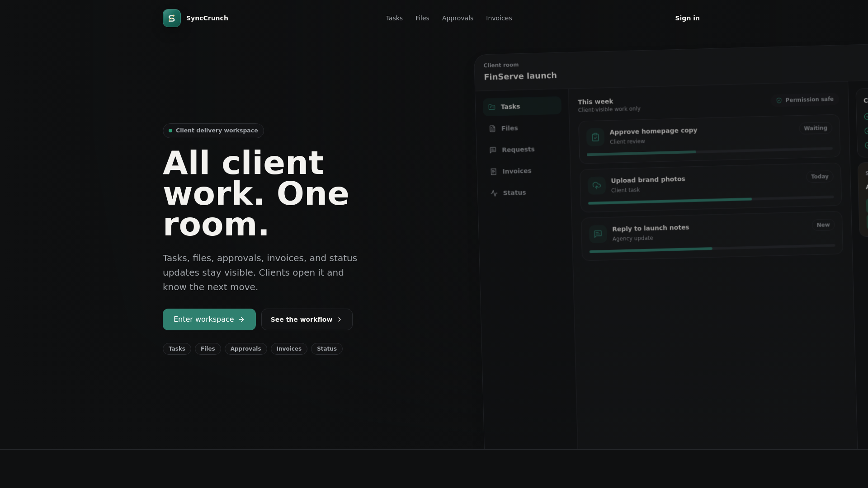This screenshot has width=868, height=488.
Task: Click the New status badge
Action: (x=823, y=225)
